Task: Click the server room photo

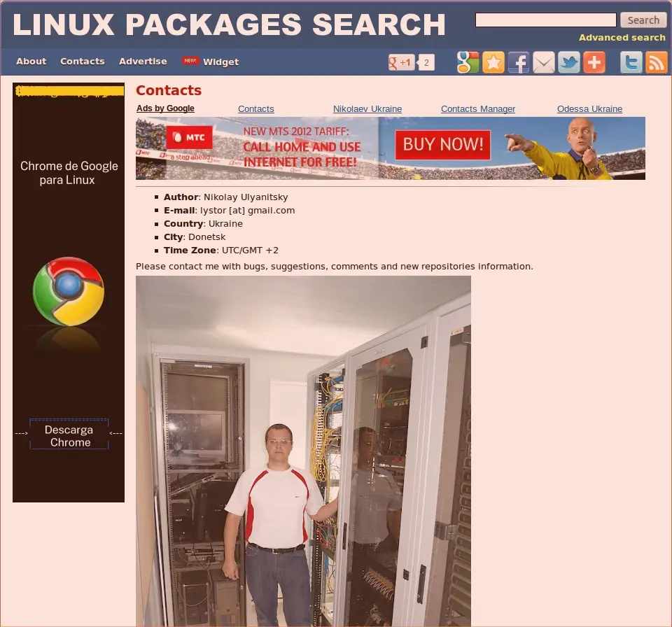Action: 303,451
